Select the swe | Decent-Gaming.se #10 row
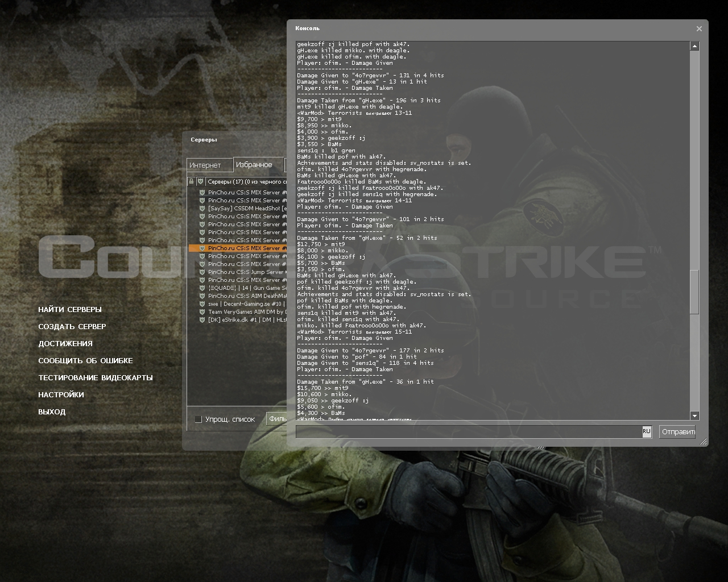The height and width of the screenshot is (582, 728). 238,304
